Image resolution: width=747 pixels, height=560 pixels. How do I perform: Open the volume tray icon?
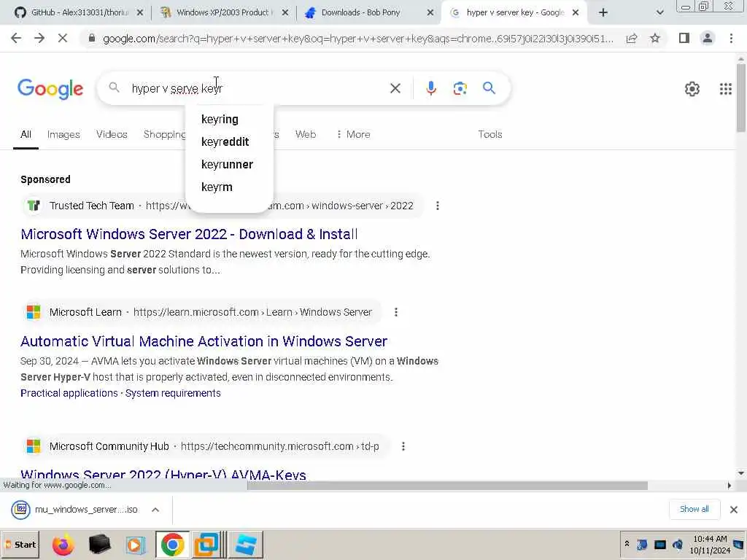click(x=677, y=544)
